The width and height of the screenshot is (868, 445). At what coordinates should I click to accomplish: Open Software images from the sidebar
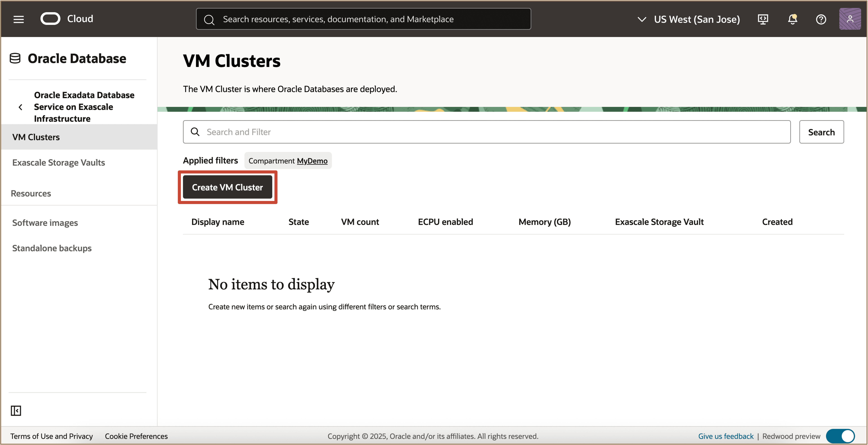45,222
